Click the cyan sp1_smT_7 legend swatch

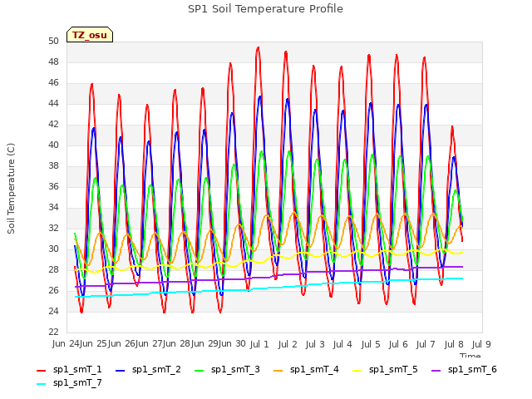pos(41,384)
